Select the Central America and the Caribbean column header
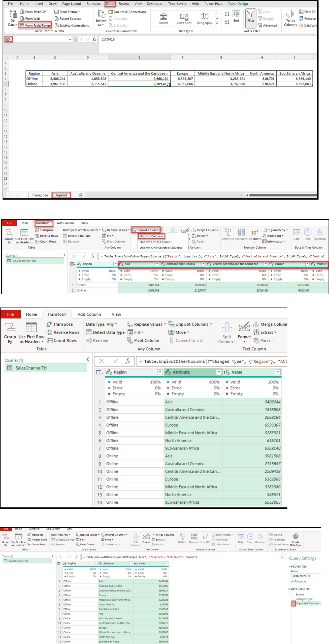Image resolution: width=329 pixels, height=644 pixels. (x=235, y=264)
